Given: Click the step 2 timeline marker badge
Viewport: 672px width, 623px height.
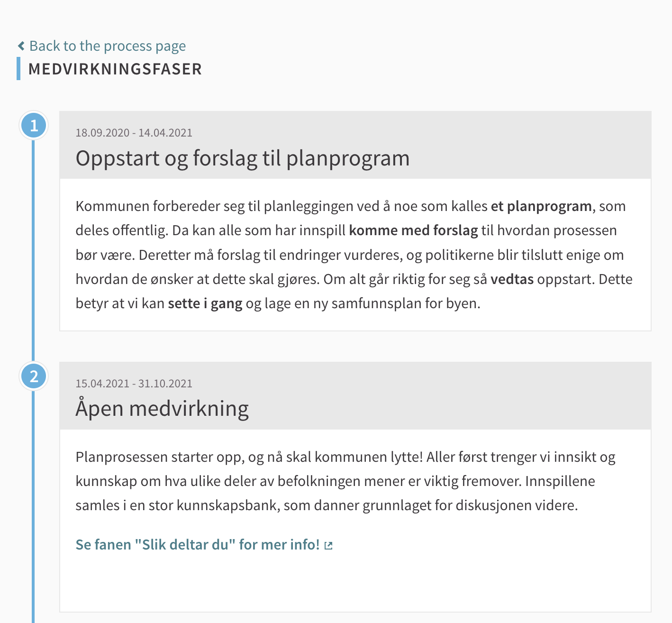Looking at the screenshot, I should pos(33,376).
